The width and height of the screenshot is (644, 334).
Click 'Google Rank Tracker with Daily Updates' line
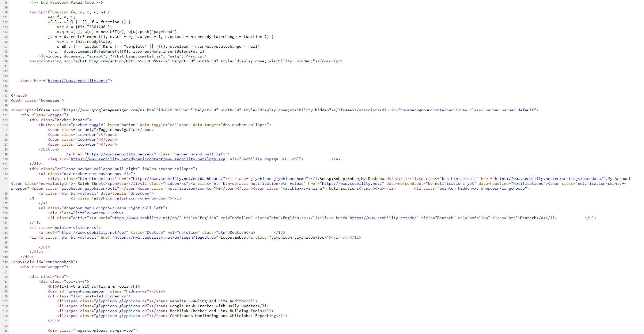(163, 306)
